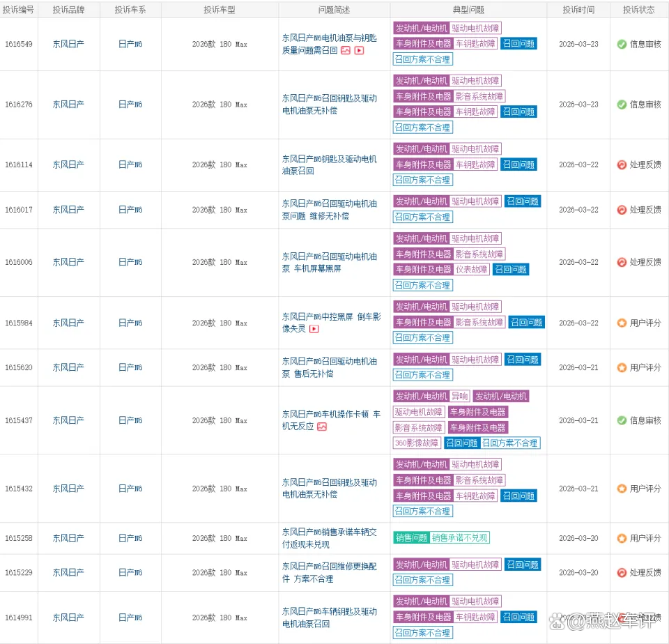Open 东风日产 brand link in row 1615258
669x644 pixels.
tap(68, 538)
